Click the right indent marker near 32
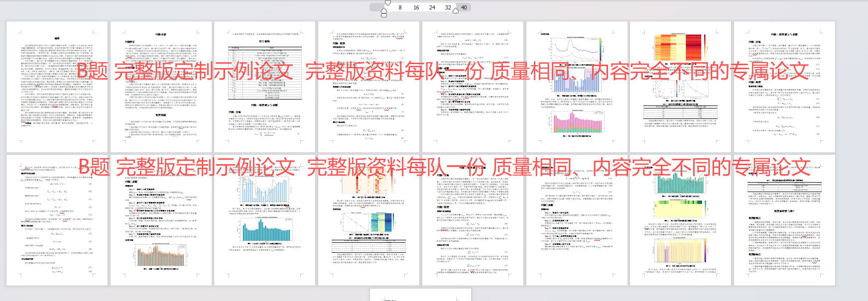Viewport: 868px width, 301px height. (x=456, y=10)
